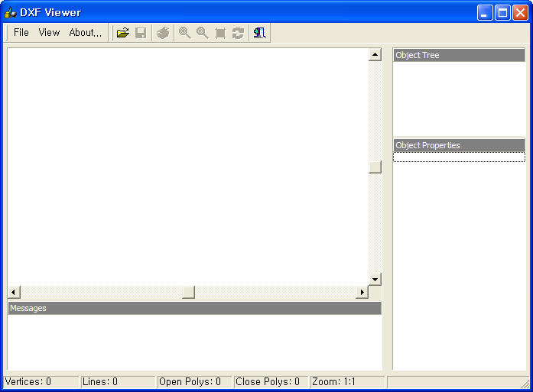This screenshot has width=533, height=392.
Task: Click the window resize grip corner
Action: (x=525, y=384)
